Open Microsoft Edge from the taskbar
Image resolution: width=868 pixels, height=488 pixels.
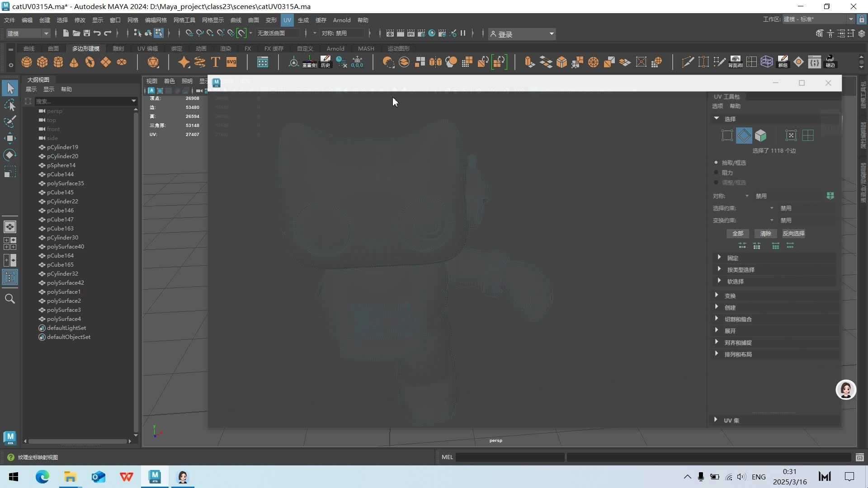tap(42, 477)
